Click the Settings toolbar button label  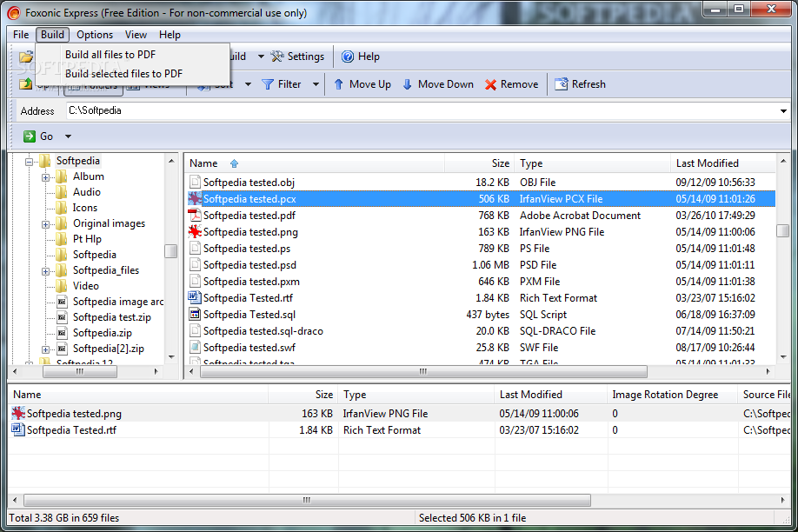[305, 57]
